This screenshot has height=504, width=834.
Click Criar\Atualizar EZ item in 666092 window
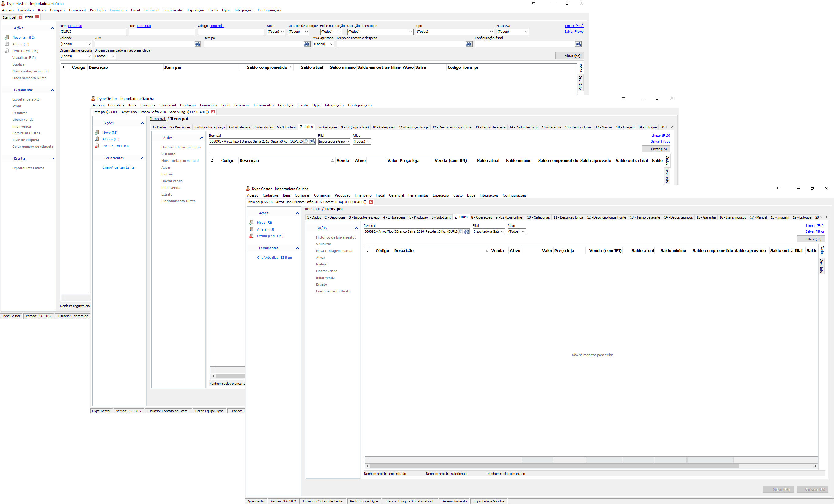pos(275,258)
